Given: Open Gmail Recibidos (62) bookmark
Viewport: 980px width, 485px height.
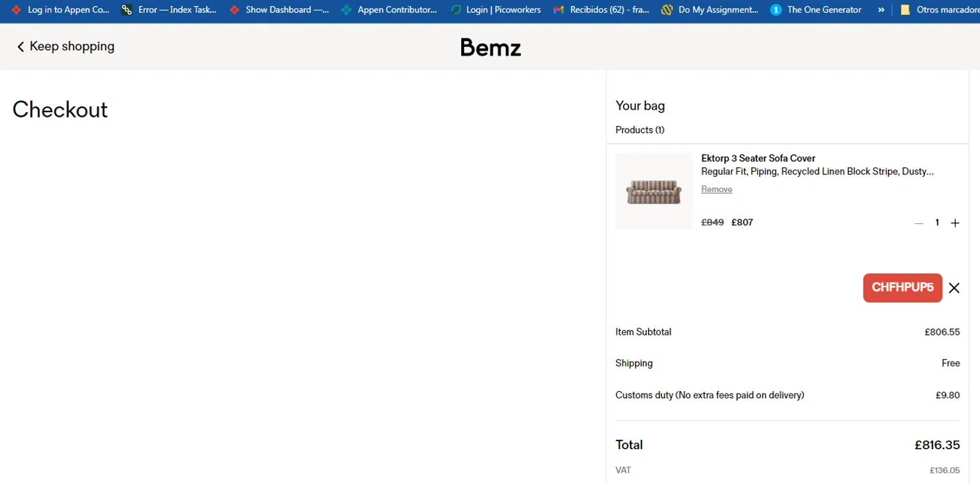Looking at the screenshot, I should [602, 10].
